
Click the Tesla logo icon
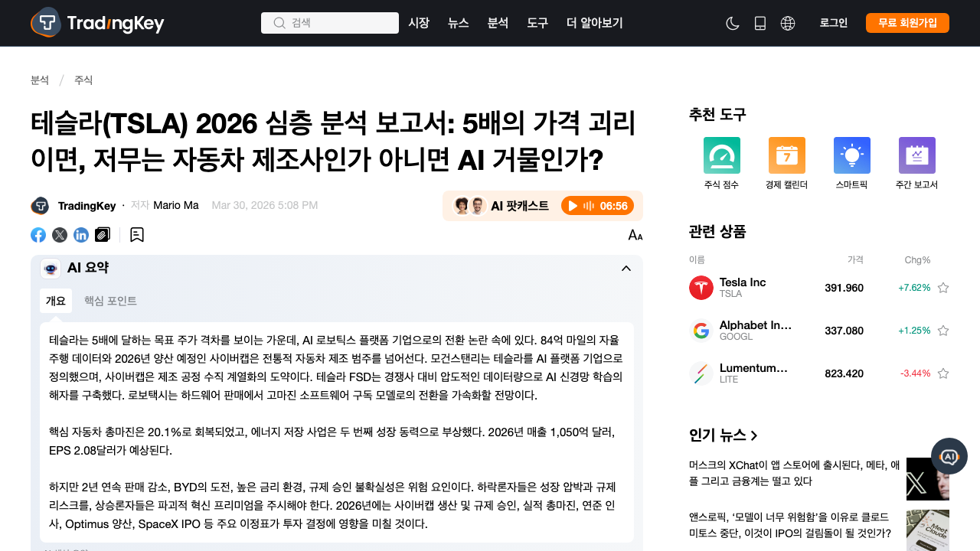pyautogui.click(x=701, y=288)
